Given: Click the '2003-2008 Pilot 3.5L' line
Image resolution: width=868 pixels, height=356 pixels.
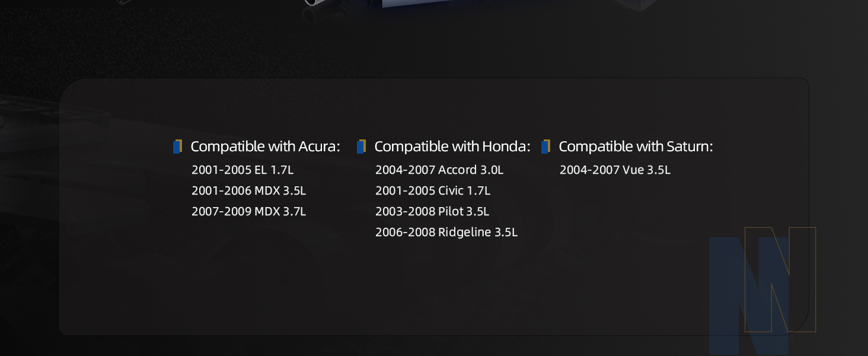Looking at the screenshot, I should [432, 212].
